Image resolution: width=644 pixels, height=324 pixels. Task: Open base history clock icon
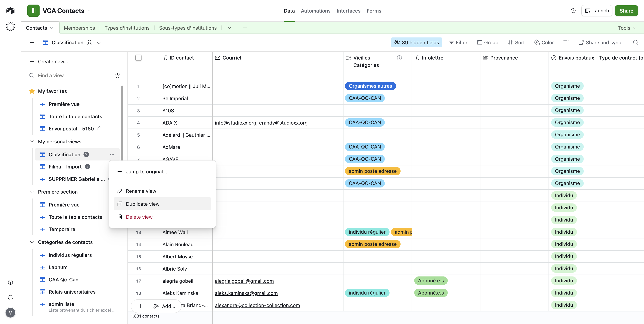tap(573, 11)
